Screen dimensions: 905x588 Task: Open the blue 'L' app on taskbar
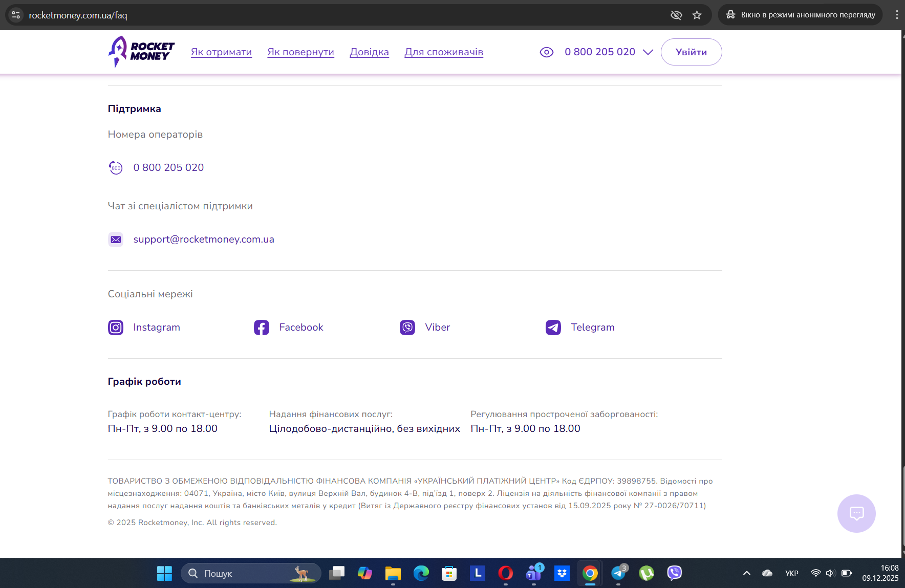pyautogui.click(x=477, y=573)
